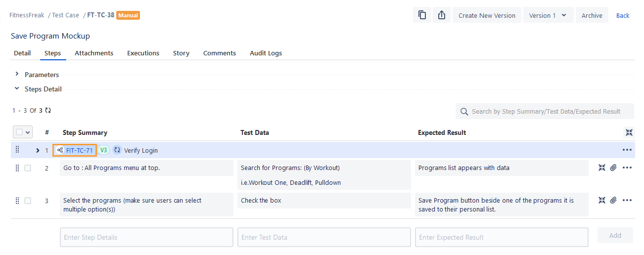Click the Test Data column header
This screenshot has height=255, width=644.
coord(255,132)
